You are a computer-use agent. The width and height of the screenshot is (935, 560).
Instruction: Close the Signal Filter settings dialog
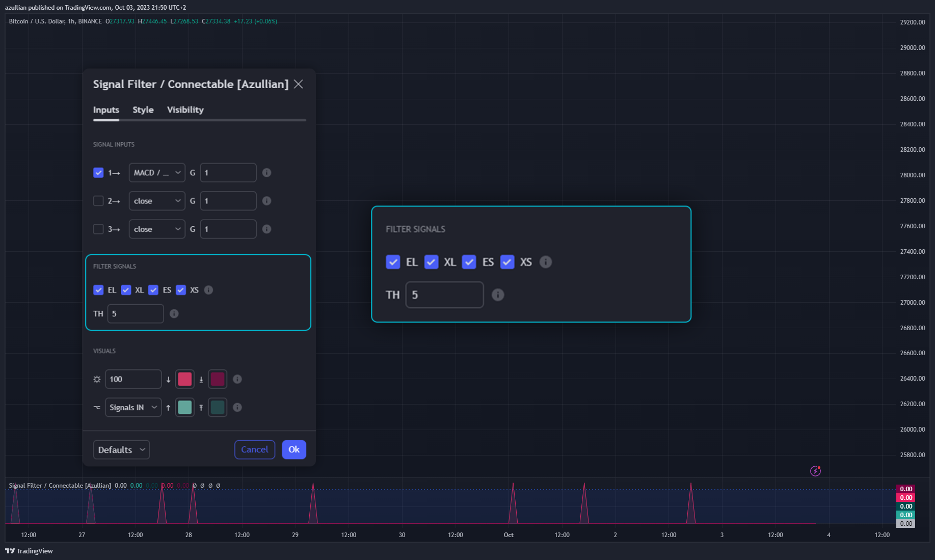tap(299, 84)
